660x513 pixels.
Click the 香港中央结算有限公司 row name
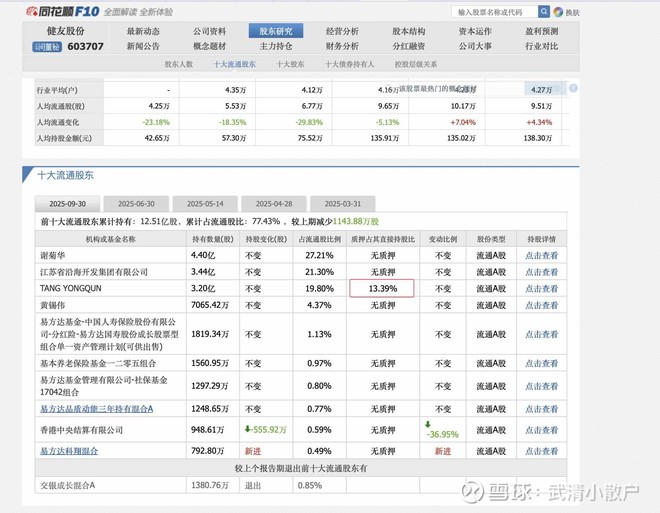tap(81, 430)
